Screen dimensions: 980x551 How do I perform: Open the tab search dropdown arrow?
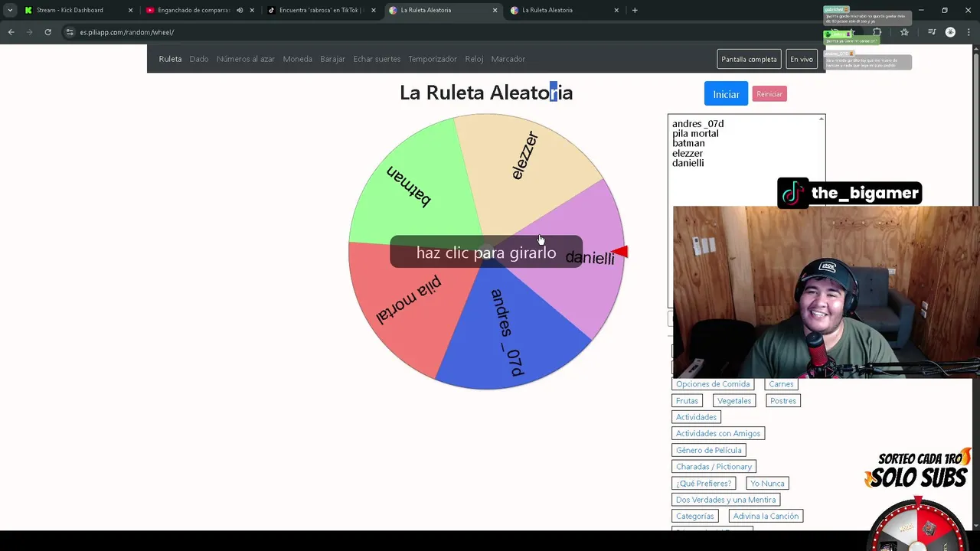(x=10, y=10)
